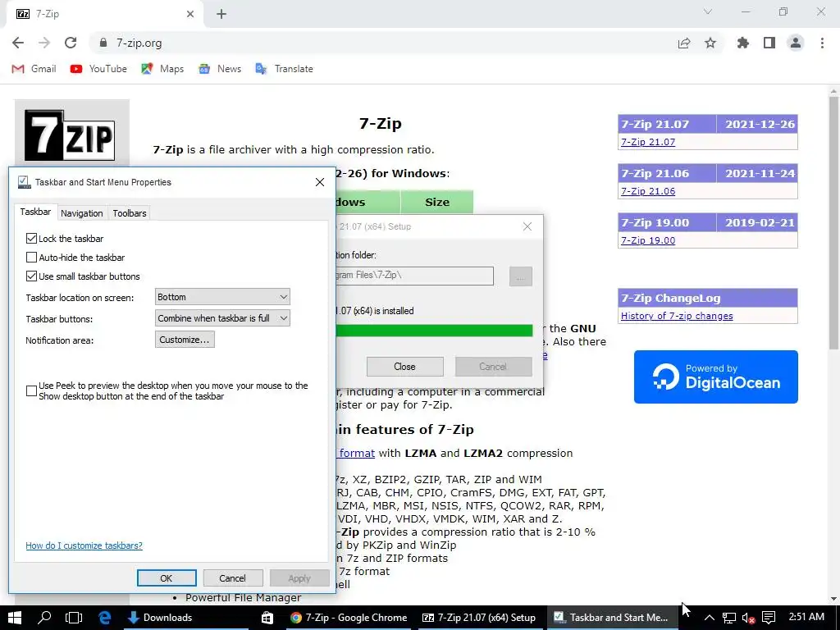840x630 pixels.
Task: Bookmark this page with the star icon
Action: click(x=710, y=43)
